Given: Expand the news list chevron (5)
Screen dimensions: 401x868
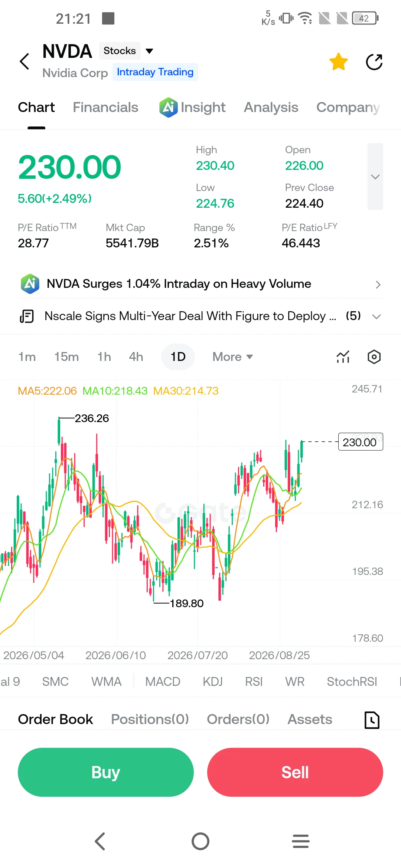Looking at the screenshot, I should coord(376,316).
